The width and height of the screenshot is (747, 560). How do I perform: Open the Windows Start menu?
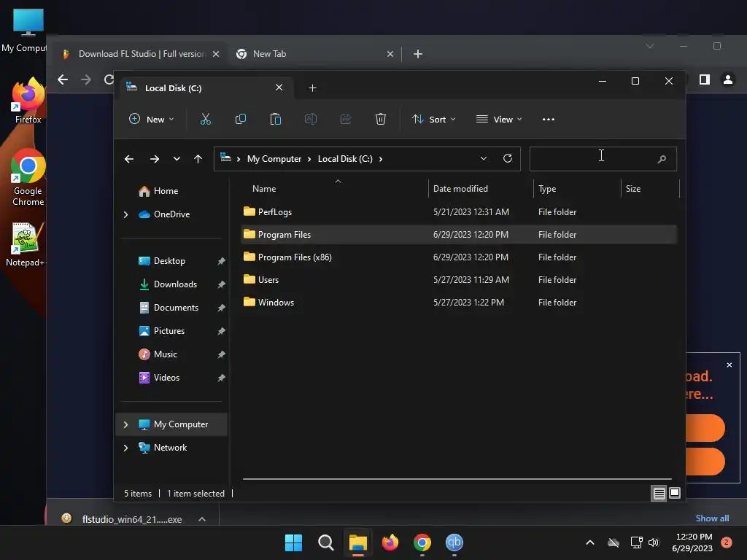click(x=293, y=542)
